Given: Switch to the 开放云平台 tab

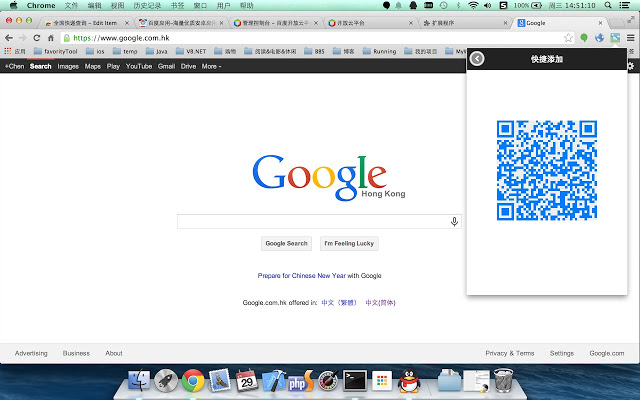Looking at the screenshot, I should pyautogui.click(x=369, y=23).
